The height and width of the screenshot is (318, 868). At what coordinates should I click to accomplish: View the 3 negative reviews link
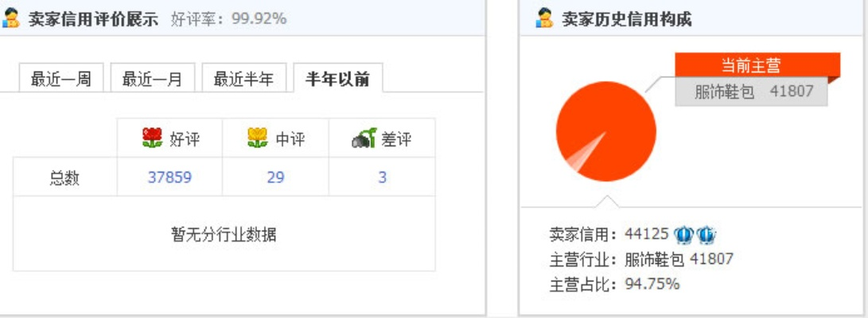[x=382, y=177]
